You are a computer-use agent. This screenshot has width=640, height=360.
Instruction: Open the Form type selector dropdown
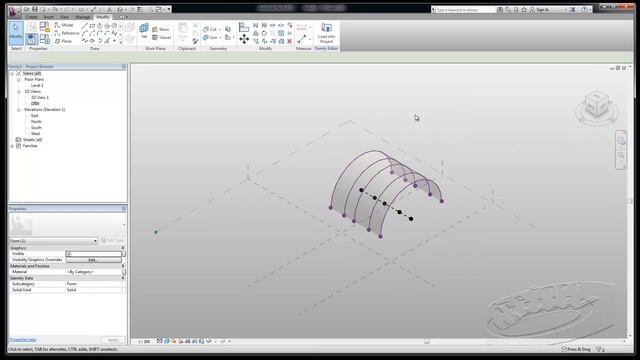[53, 241]
